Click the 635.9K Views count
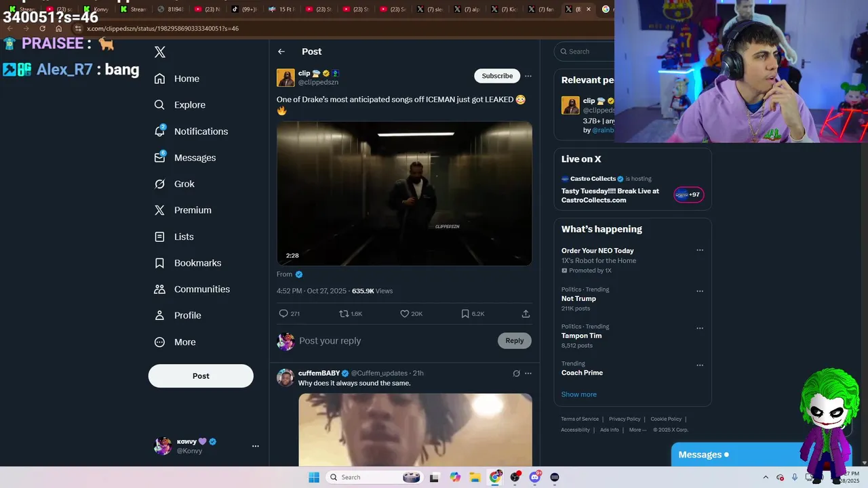The height and width of the screenshot is (488, 868). pos(372,291)
